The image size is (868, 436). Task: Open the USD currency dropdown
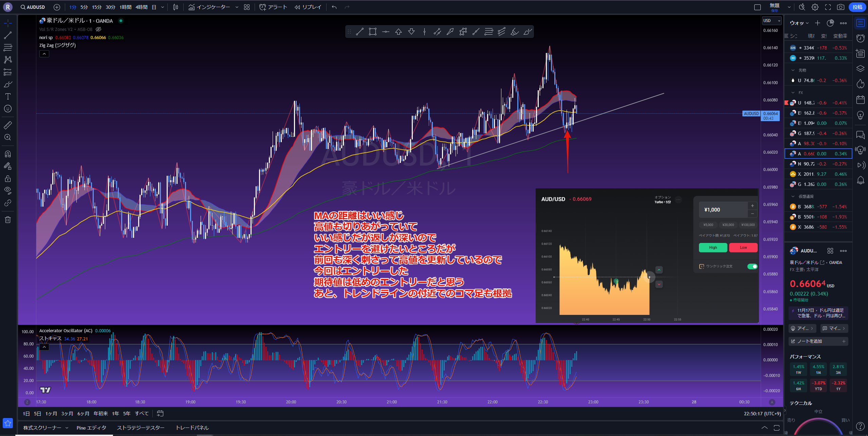click(x=771, y=21)
